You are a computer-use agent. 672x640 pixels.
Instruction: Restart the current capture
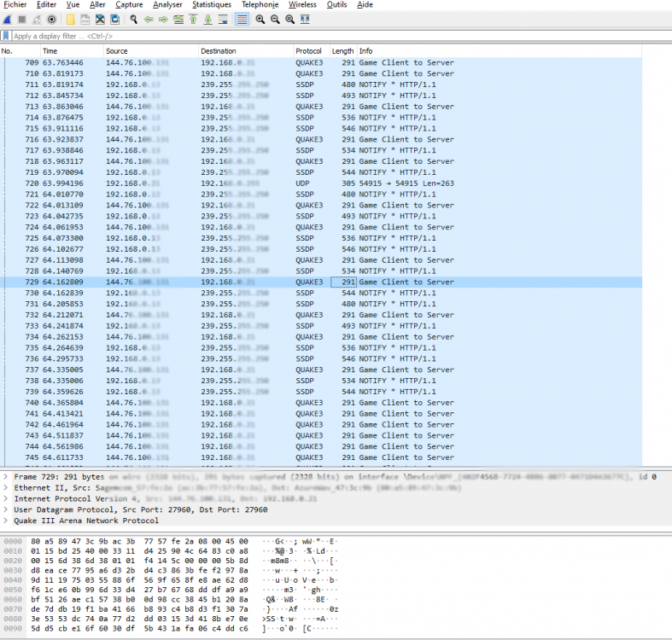[37, 20]
